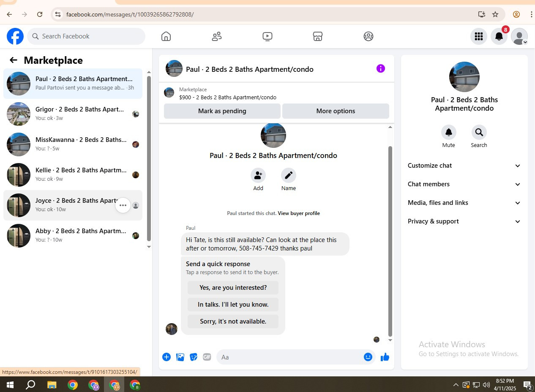Click the browser address bar URL
Screen dimensions: 535x392
pyautogui.click(x=130, y=14)
